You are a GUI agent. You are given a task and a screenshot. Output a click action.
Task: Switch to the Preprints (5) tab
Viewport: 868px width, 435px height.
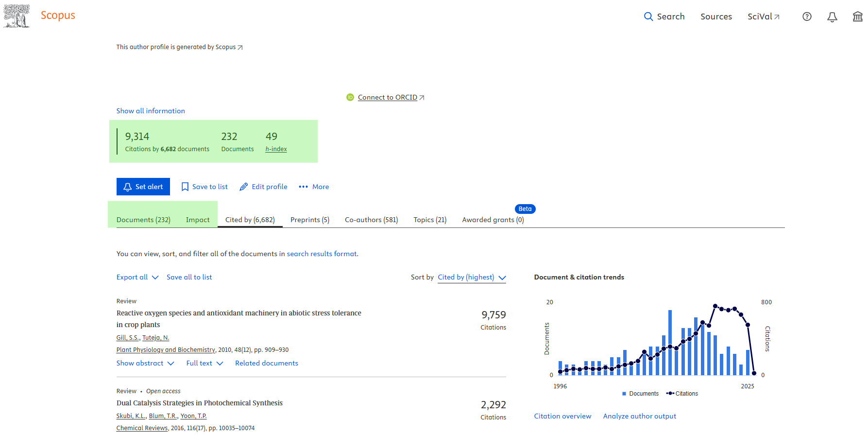[309, 220]
